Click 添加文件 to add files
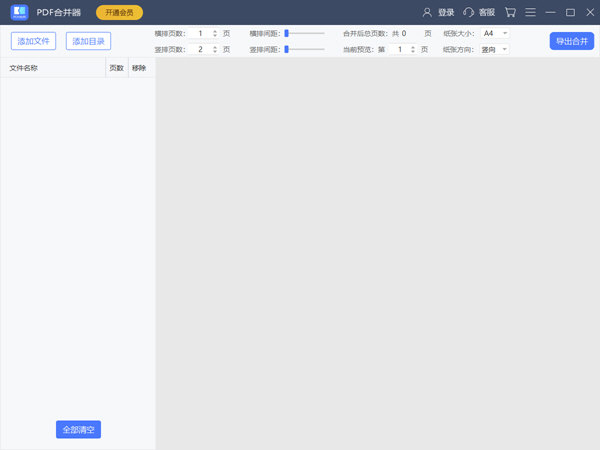Screen dimensions: 600x450 click(33, 41)
